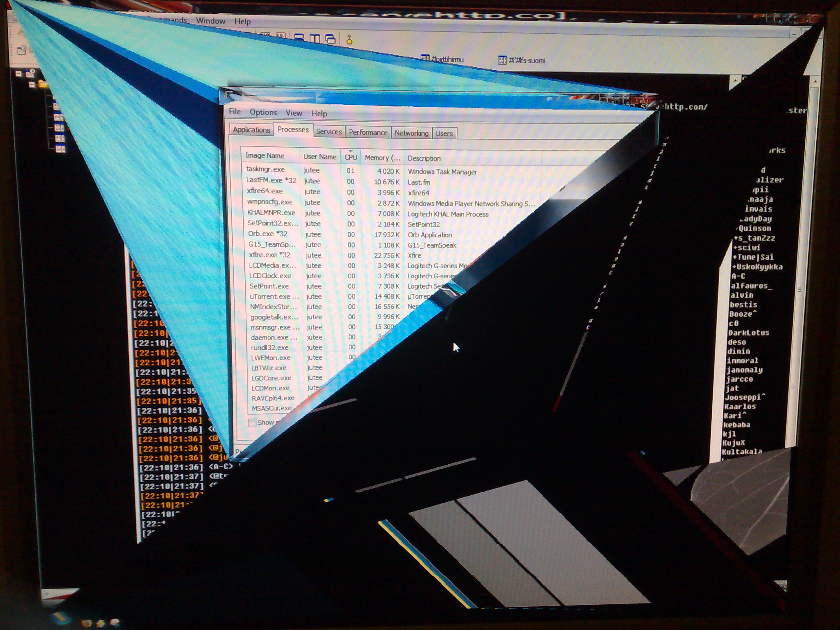Viewport: 840px width, 630px height.
Task: Collapse the top-level server tree node
Action: point(18,74)
